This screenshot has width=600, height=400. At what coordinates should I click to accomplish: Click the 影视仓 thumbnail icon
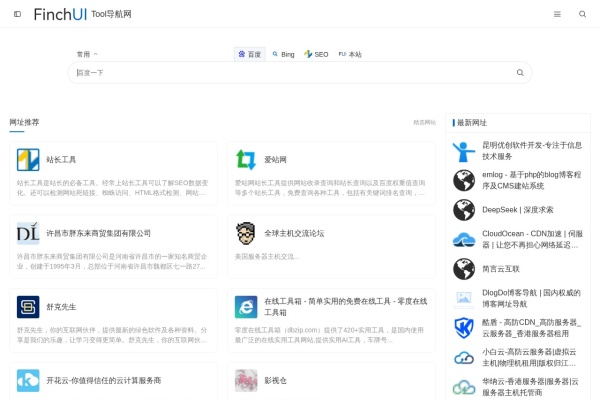point(246,380)
